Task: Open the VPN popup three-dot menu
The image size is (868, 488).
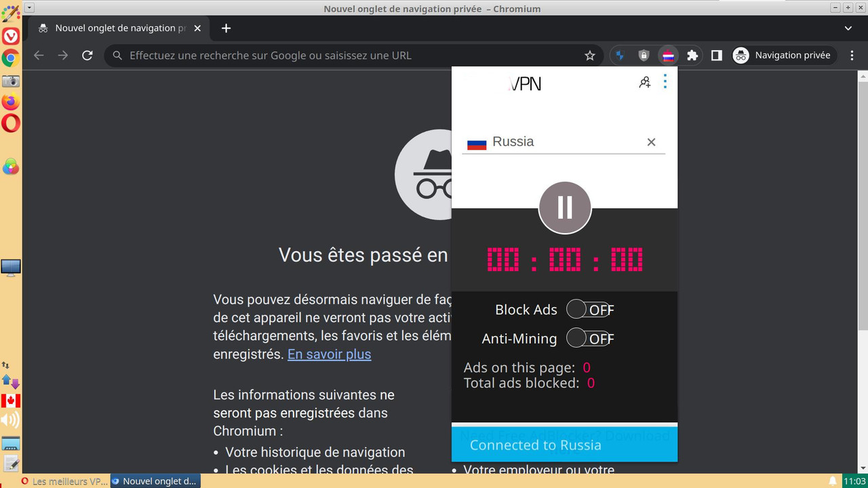Action: click(665, 82)
